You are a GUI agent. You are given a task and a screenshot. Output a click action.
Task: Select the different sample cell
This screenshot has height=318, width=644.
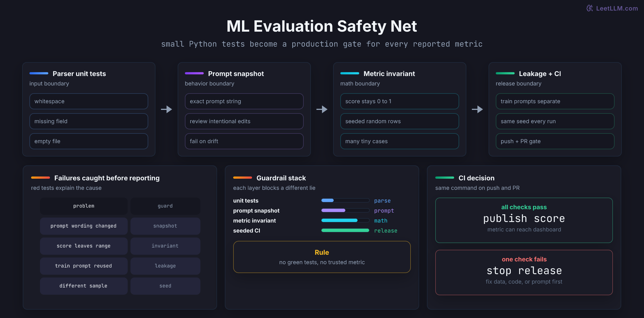[84, 286]
